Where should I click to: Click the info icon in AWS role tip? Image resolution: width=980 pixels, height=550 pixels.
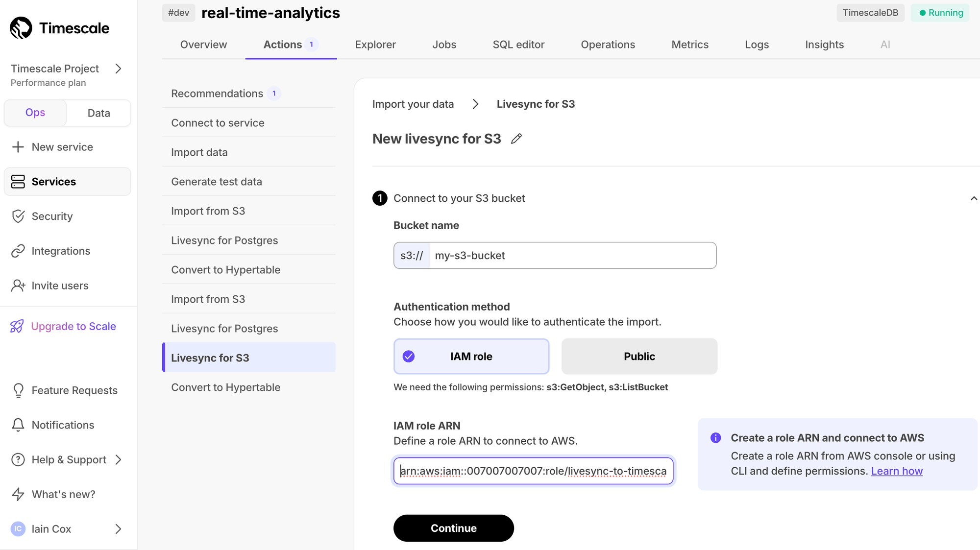coord(716,438)
